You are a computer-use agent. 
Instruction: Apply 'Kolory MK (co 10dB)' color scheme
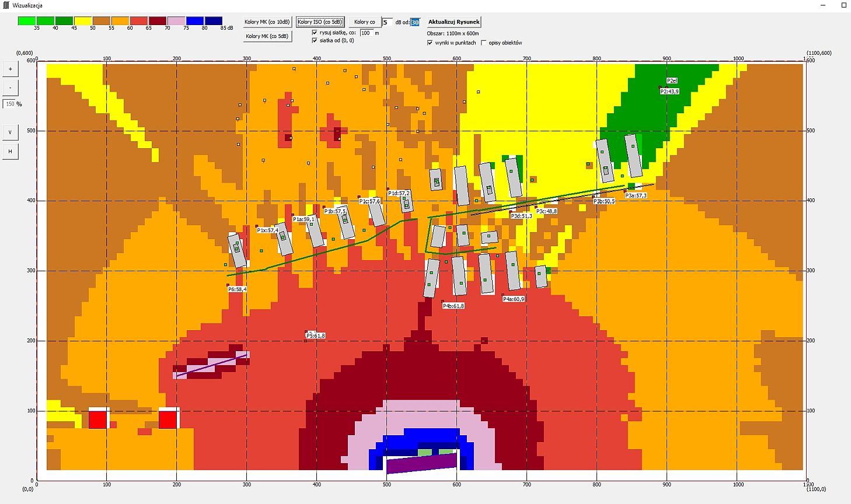coord(267,22)
